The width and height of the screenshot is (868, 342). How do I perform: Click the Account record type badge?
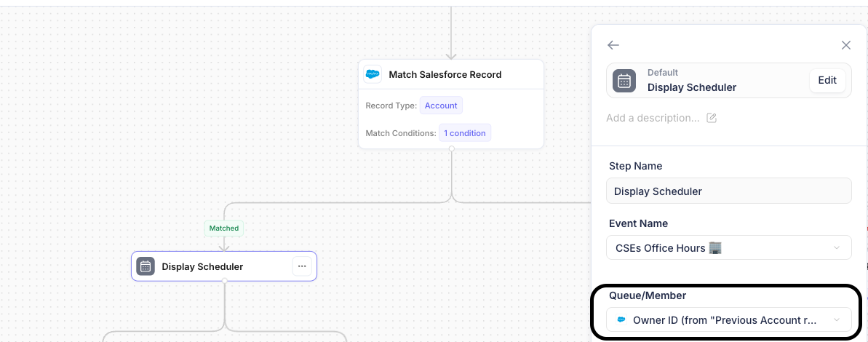coord(441,106)
